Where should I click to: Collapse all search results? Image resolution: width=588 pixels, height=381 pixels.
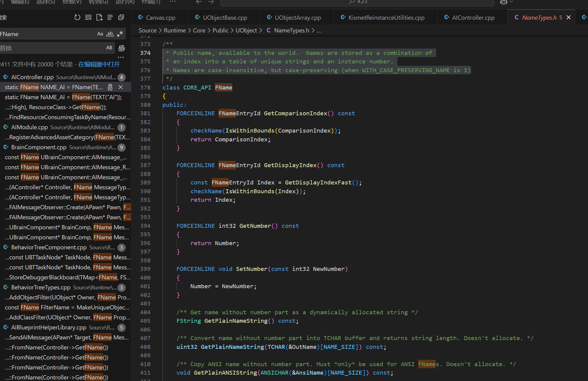point(121,18)
